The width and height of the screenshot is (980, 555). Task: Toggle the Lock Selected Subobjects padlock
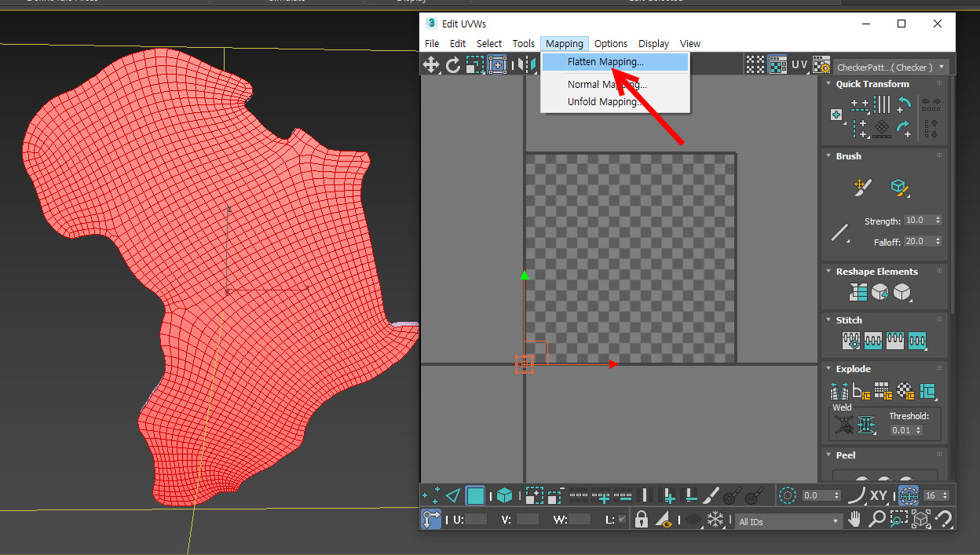tap(642, 519)
